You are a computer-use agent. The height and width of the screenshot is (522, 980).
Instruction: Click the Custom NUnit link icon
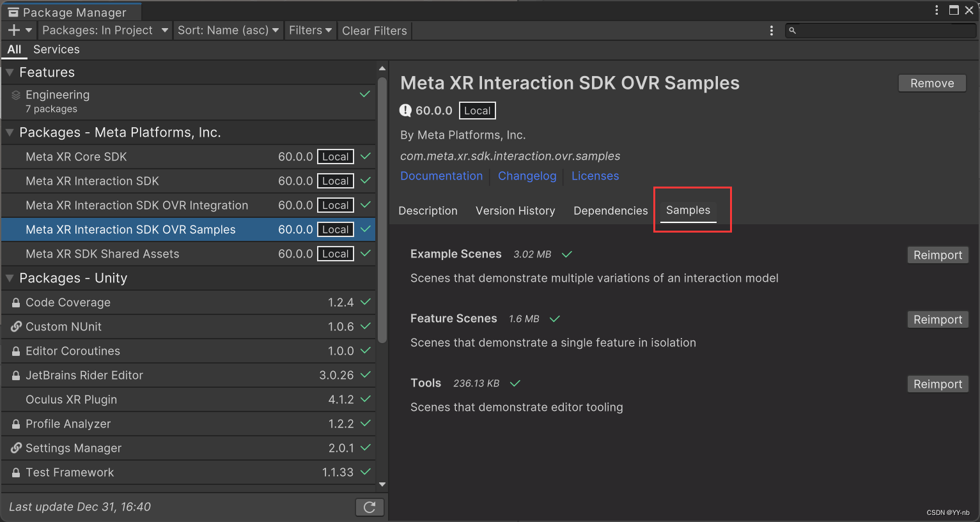click(x=16, y=326)
